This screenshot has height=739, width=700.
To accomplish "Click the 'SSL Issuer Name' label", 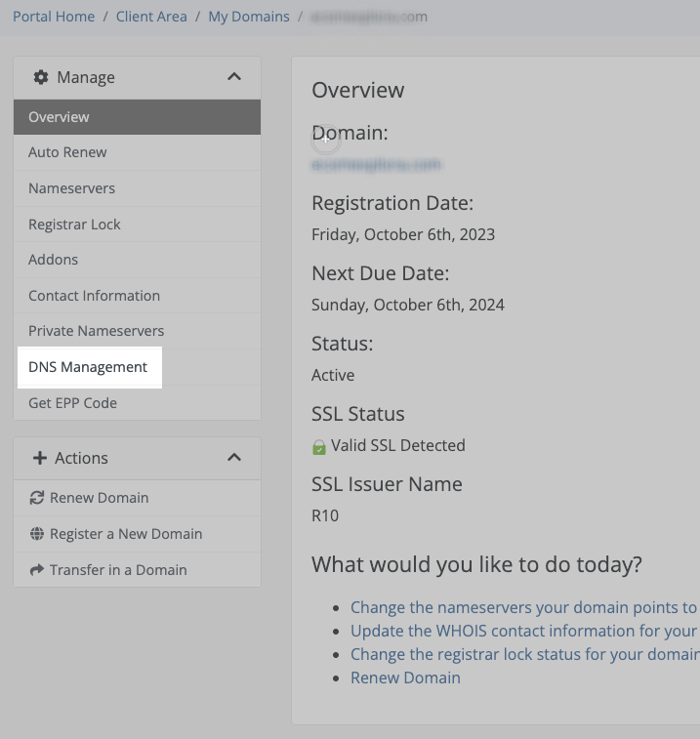I will click(x=387, y=484).
